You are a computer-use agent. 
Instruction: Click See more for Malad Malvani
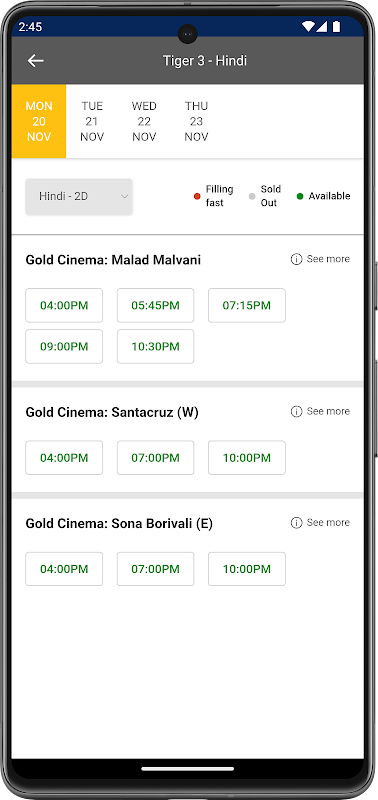point(328,259)
